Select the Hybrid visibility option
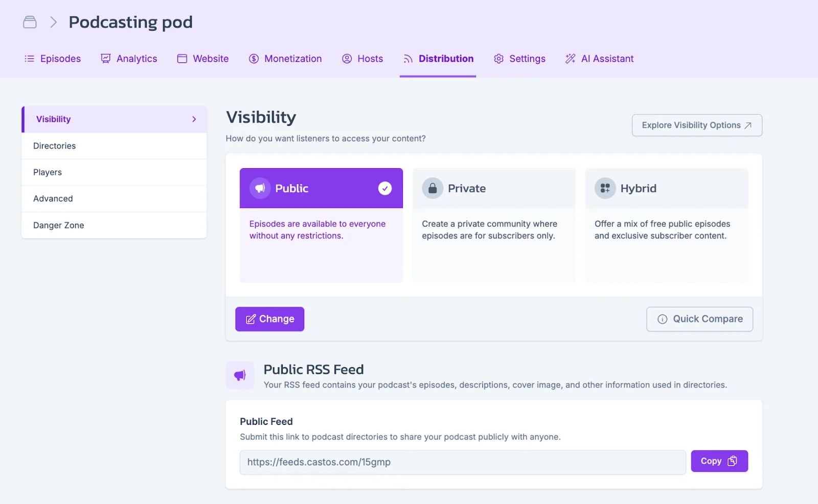Viewport: 818px width, 504px height. point(666,225)
